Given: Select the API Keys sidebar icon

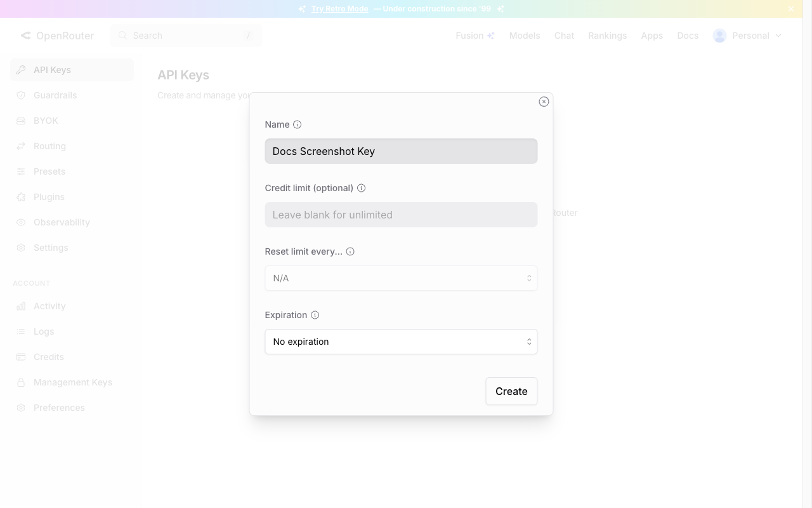Looking at the screenshot, I should [21, 70].
